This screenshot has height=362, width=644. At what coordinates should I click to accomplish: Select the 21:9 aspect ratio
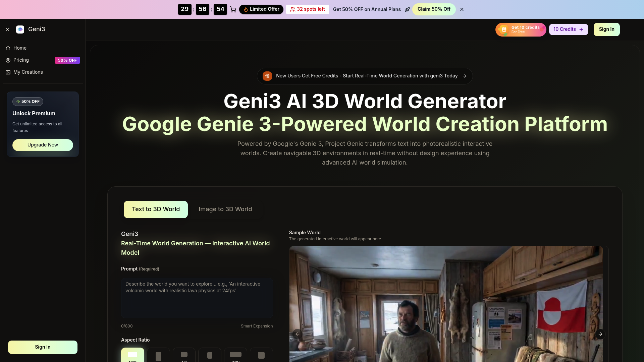[x=235, y=356]
